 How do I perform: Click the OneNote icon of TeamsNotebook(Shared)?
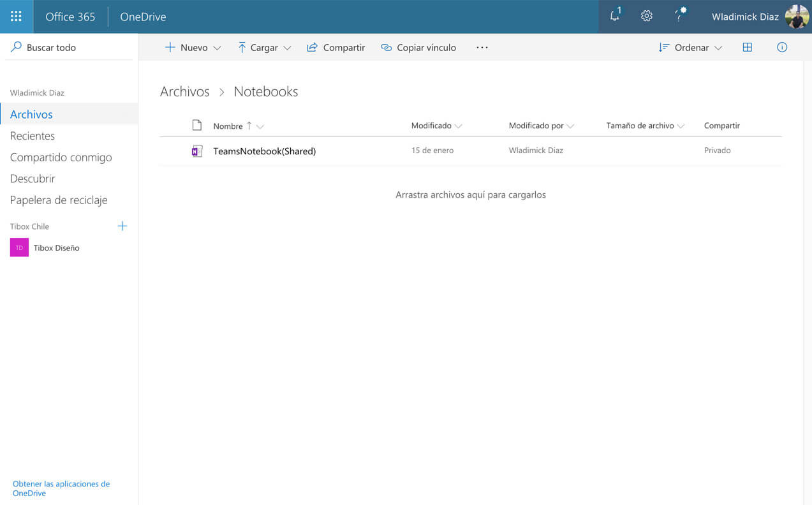tap(197, 151)
